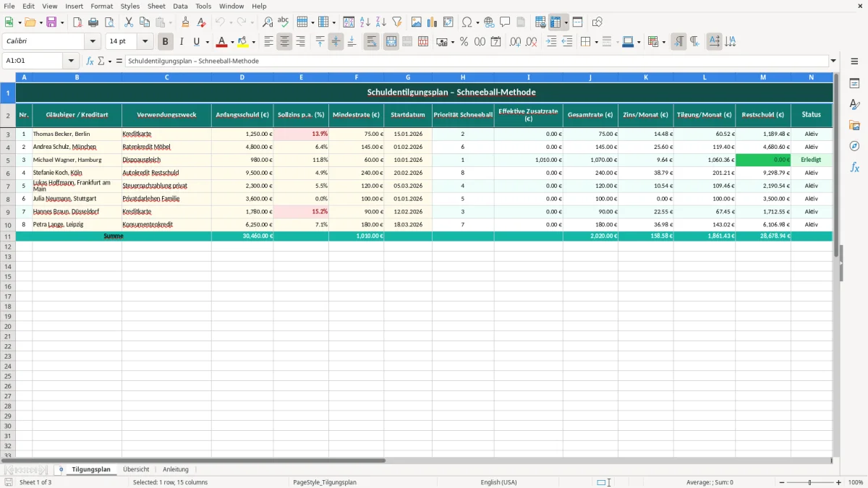
Task: Open the Function Wizard fx icon
Action: (90, 61)
